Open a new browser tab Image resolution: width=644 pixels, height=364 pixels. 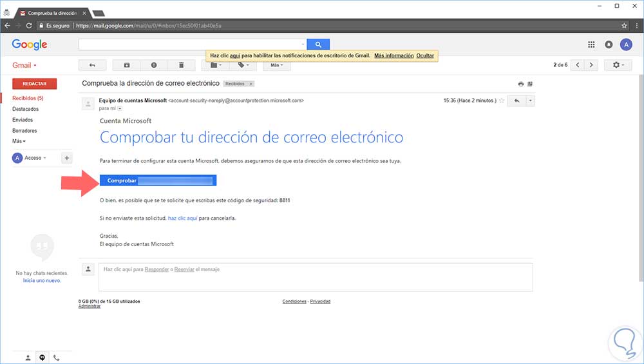pos(99,14)
